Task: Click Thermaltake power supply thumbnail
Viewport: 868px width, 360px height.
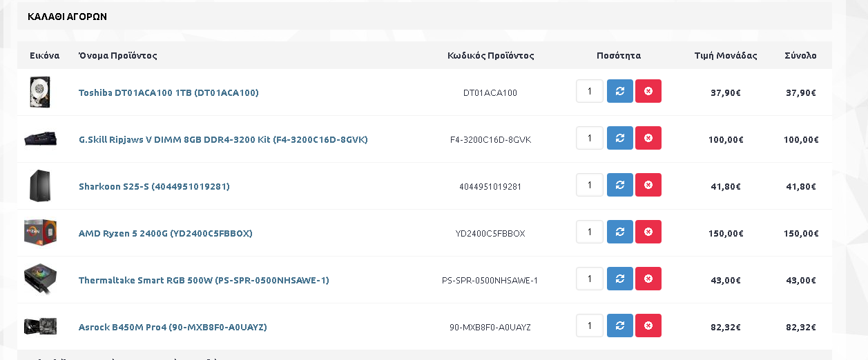Action: (x=40, y=279)
